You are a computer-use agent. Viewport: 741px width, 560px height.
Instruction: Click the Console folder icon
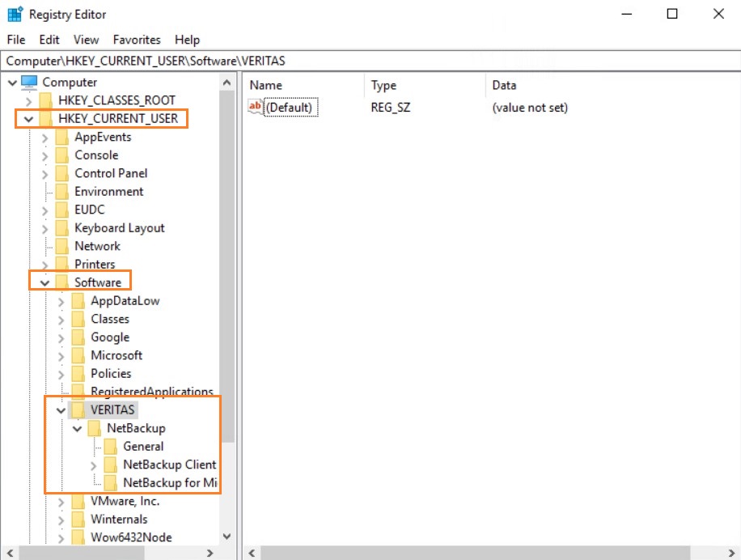tap(62, 155)
